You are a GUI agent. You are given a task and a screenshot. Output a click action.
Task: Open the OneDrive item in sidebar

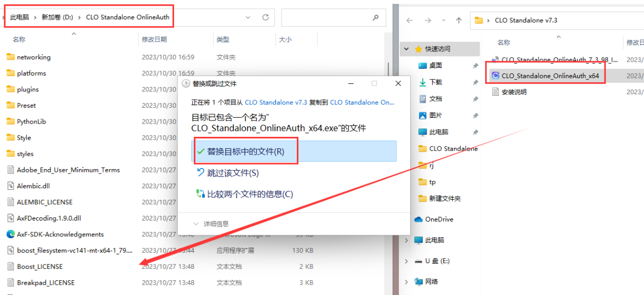pos(439,219)
